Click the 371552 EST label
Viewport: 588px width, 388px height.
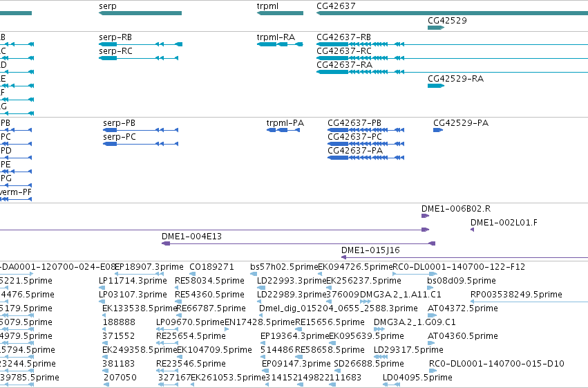point(119,336)
